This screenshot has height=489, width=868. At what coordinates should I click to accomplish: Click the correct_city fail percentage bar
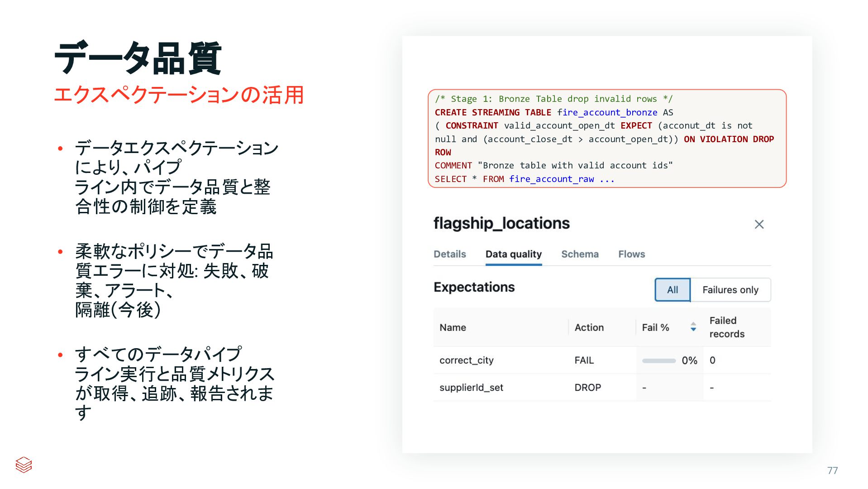658,361
